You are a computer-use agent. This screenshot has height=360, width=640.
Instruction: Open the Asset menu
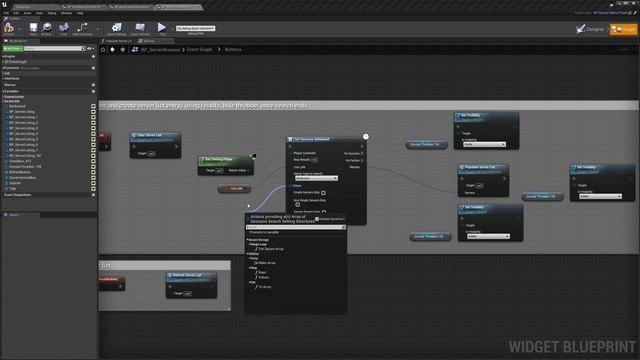tap(27, 13)
